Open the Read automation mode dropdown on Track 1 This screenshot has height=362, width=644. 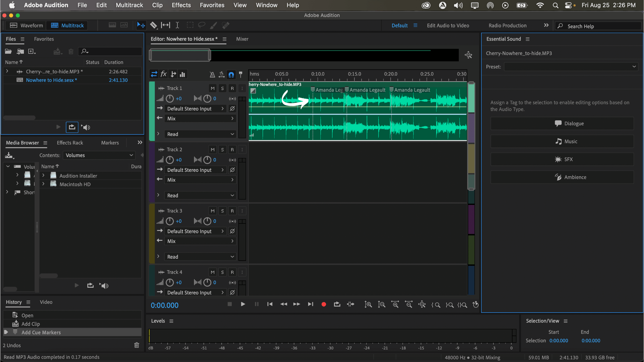click(200, 134)
